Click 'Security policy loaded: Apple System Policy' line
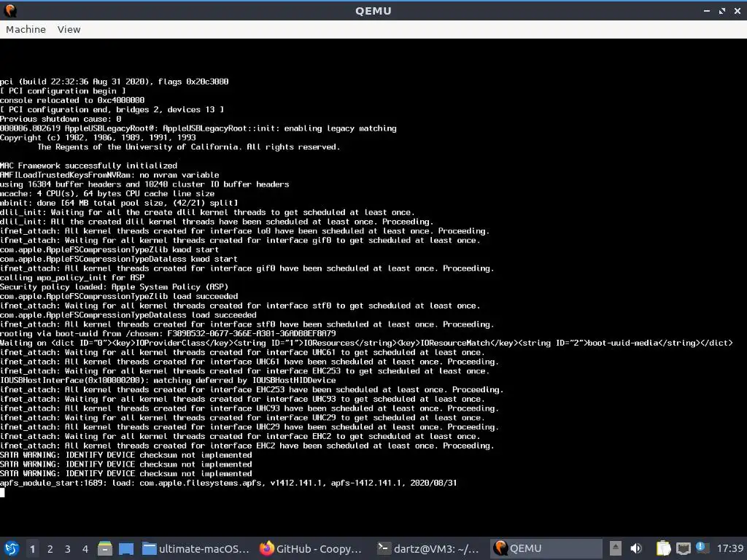 click(115, 287)
